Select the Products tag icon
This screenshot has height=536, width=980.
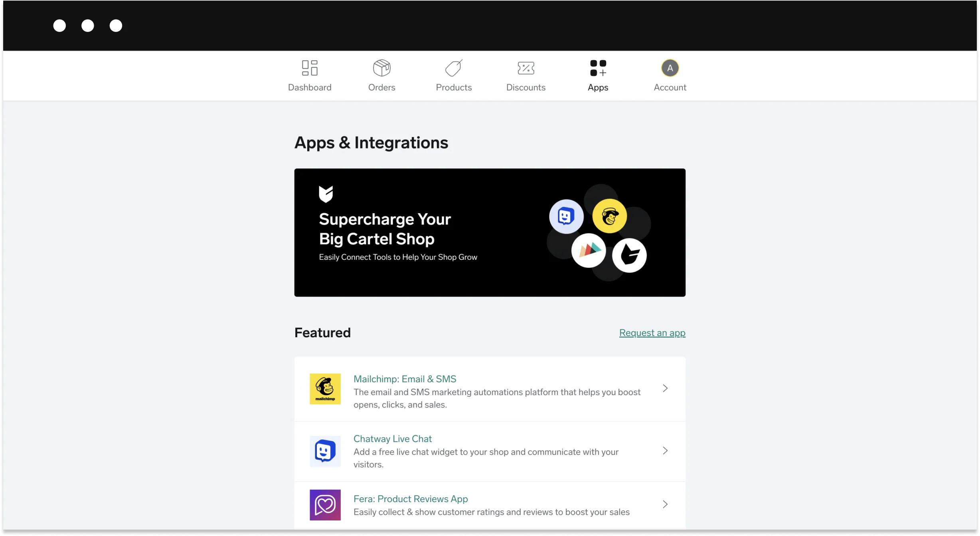coord(454,68)
